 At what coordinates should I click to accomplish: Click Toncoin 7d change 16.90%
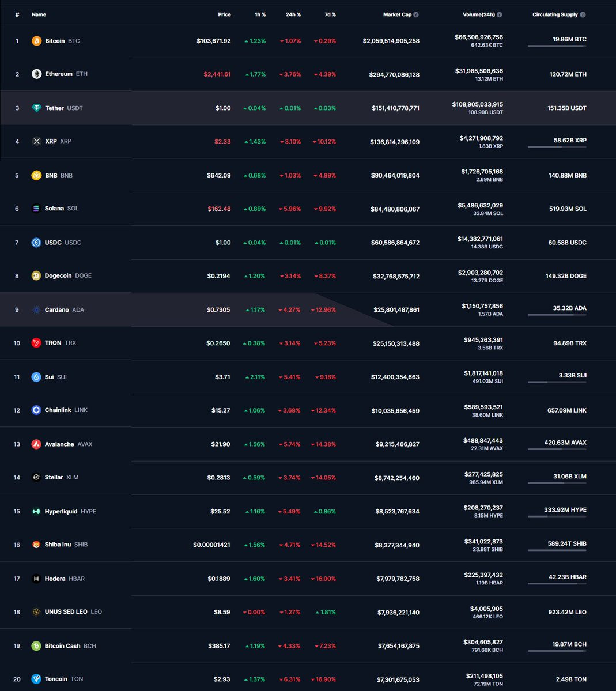323,679
